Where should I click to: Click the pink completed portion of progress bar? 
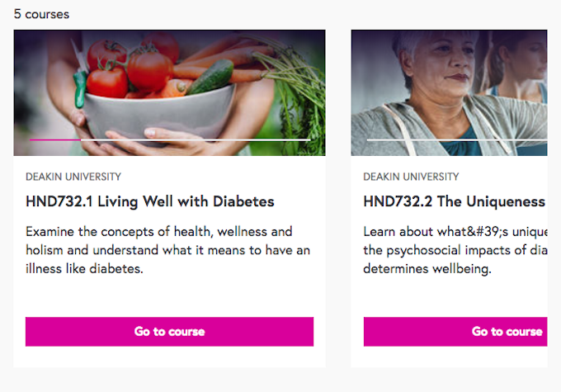coord(55,140)
